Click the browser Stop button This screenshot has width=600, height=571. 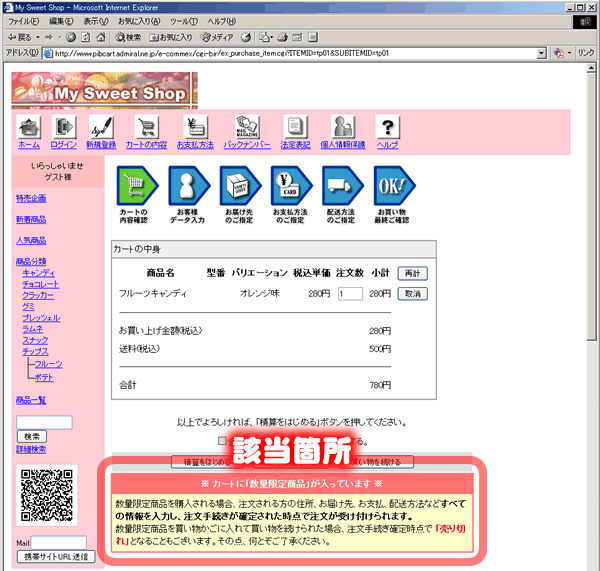(71, 37)
